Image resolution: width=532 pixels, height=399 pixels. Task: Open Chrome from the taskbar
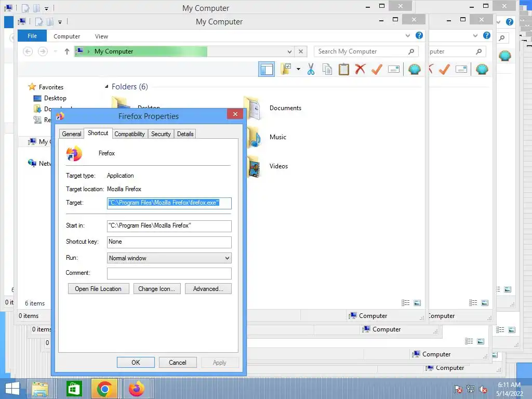[104, 389]
